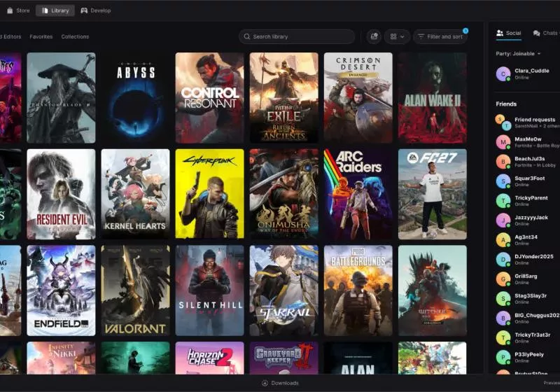Click the Downloads arrow icon

(265, 383)
